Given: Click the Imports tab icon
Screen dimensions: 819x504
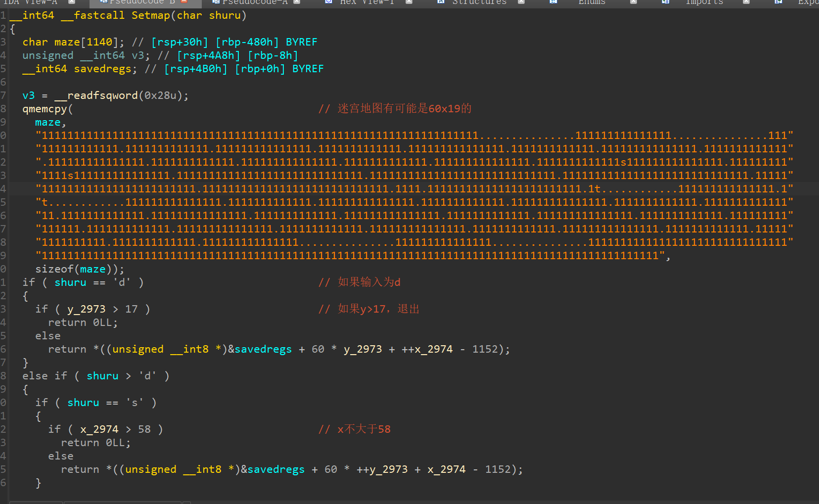Looking at the screenshot, I should (x=666, y=2).
